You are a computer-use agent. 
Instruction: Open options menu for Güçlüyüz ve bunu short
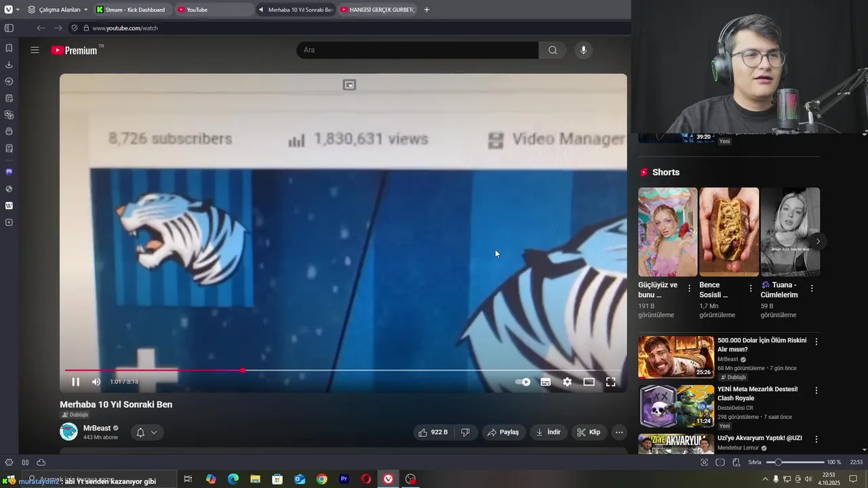[x=690, y=289]
